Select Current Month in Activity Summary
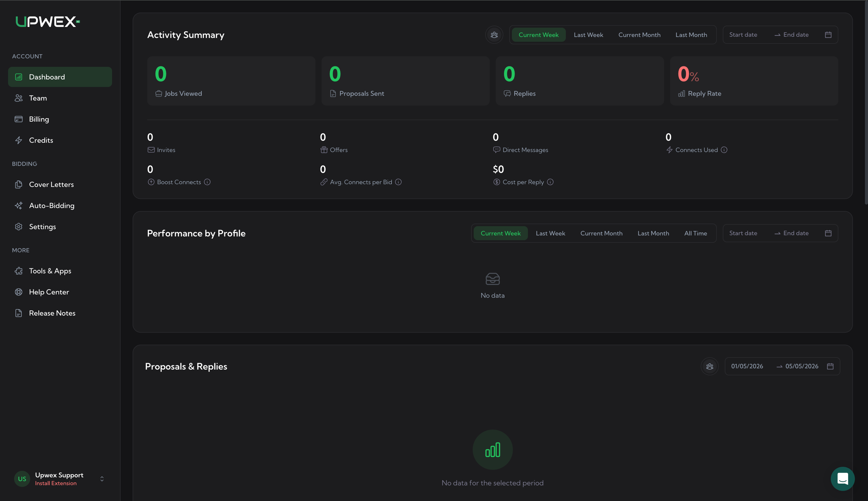 (639, 35)
